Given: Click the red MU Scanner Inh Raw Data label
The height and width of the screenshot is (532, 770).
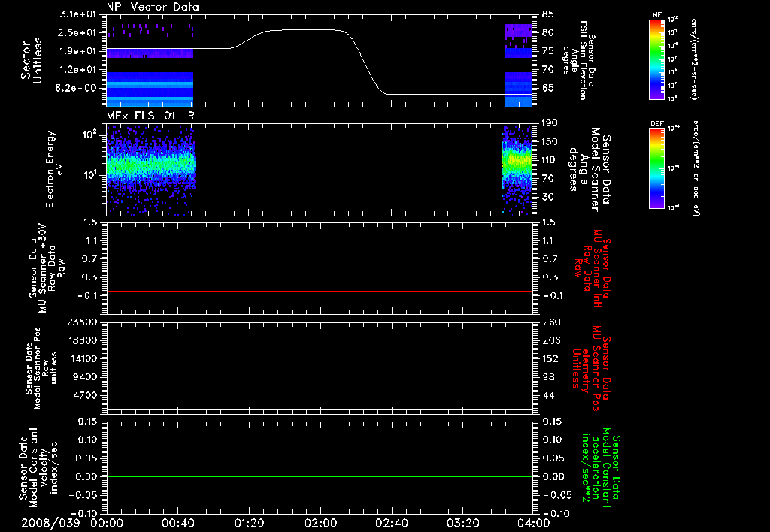Looking at the screenshot, I should pos(593,268).
